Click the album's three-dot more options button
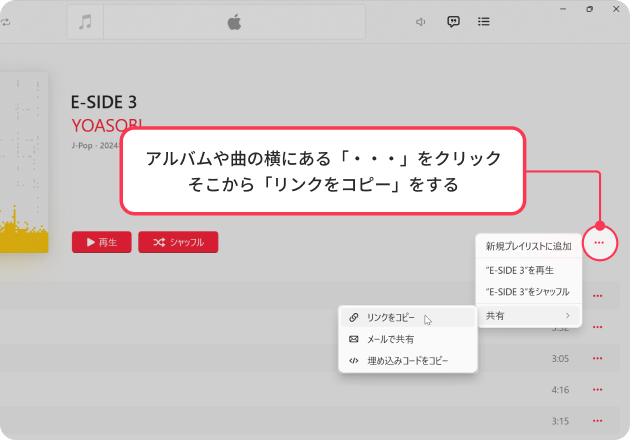The image size is (630, 440). (x=599, y=242)
